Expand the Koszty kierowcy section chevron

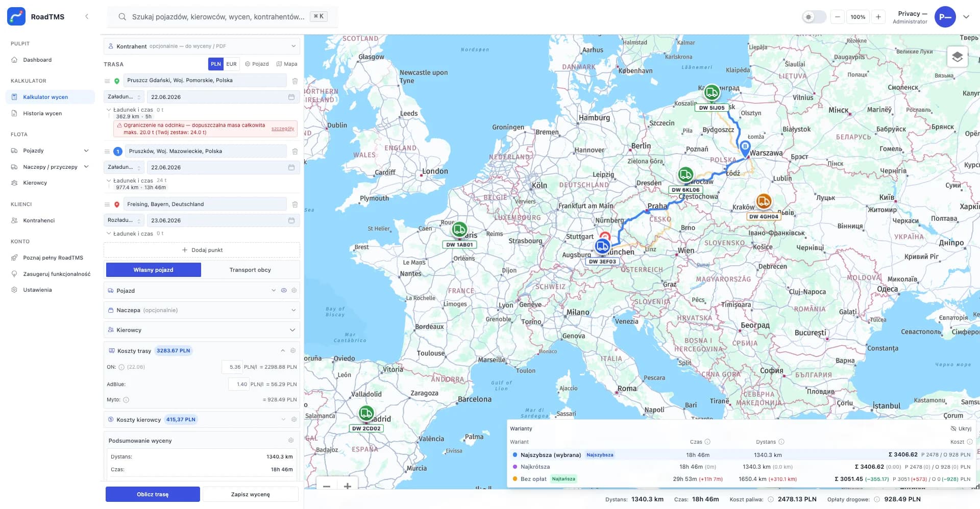pyautogui.click(x=283, y=419)
